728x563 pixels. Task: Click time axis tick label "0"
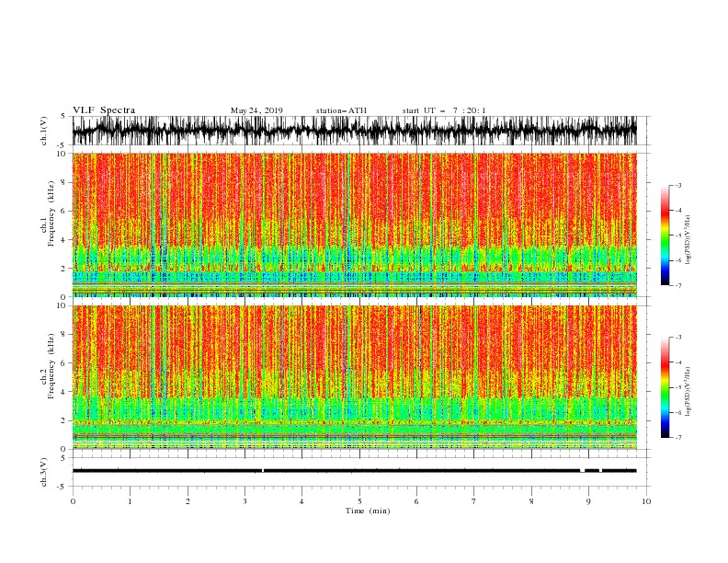click(x=73, y=501)
